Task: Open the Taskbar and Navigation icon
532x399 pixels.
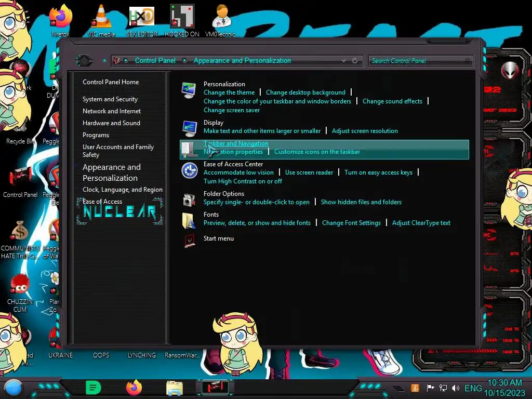Action: tap(188, 150)
